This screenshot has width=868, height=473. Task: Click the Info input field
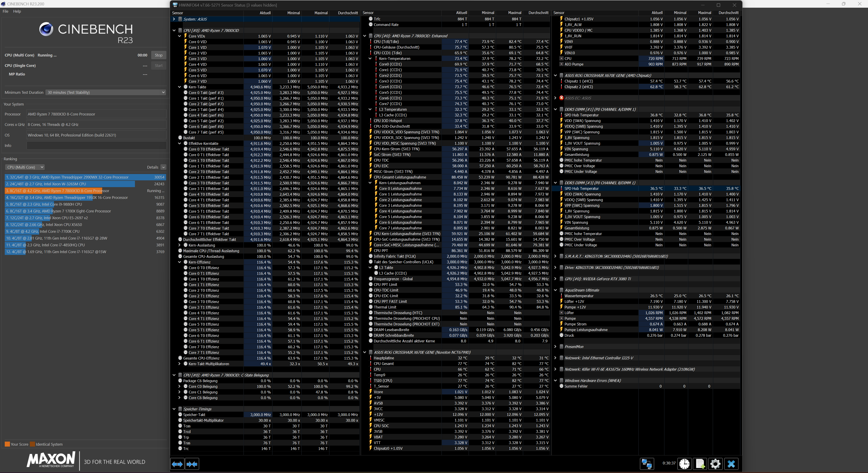click(96, 146)
